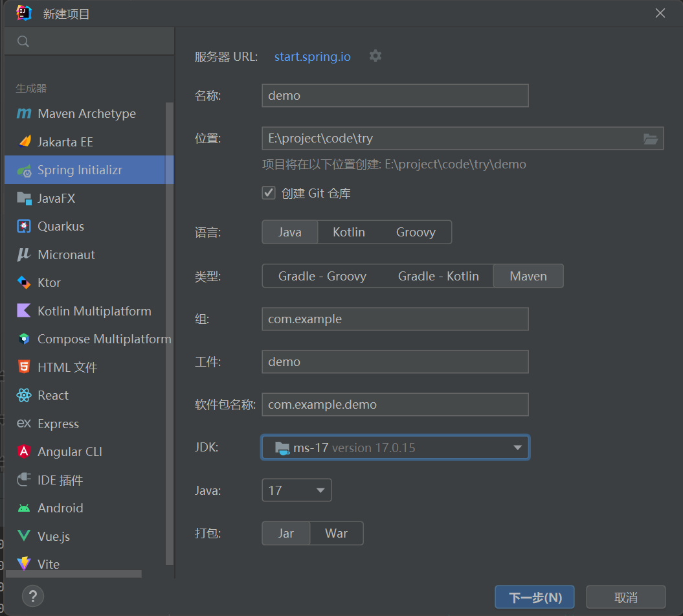Click the Vue.js green V icon

(24, 536)
